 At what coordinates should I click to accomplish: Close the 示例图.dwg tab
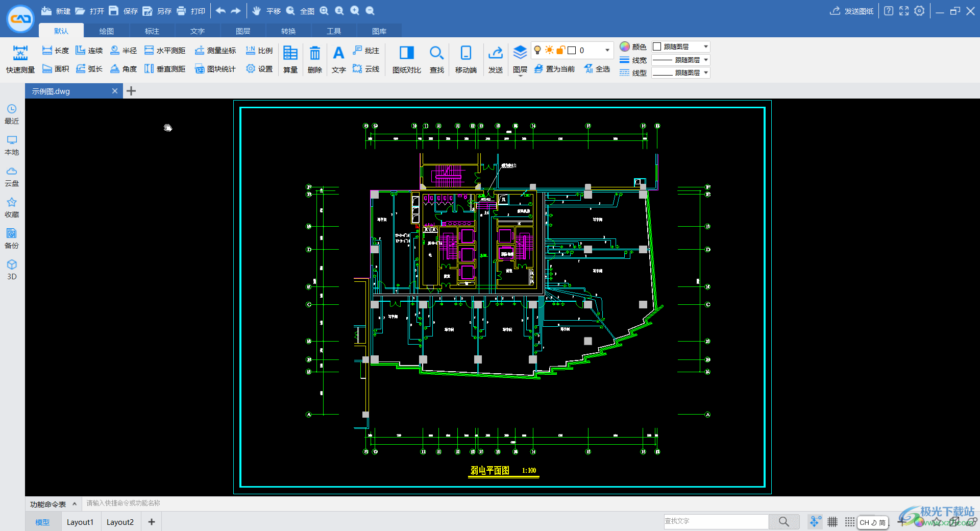[x=115, y=91]
